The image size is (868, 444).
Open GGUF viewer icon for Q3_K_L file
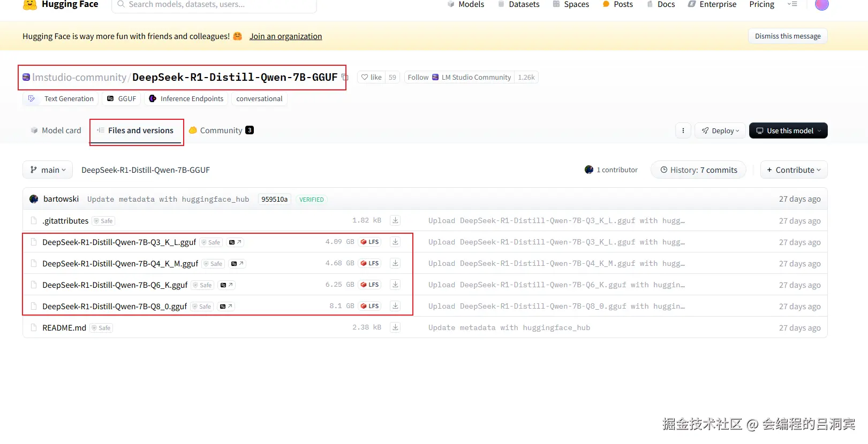pyautogui.click(x=235, y=242)
